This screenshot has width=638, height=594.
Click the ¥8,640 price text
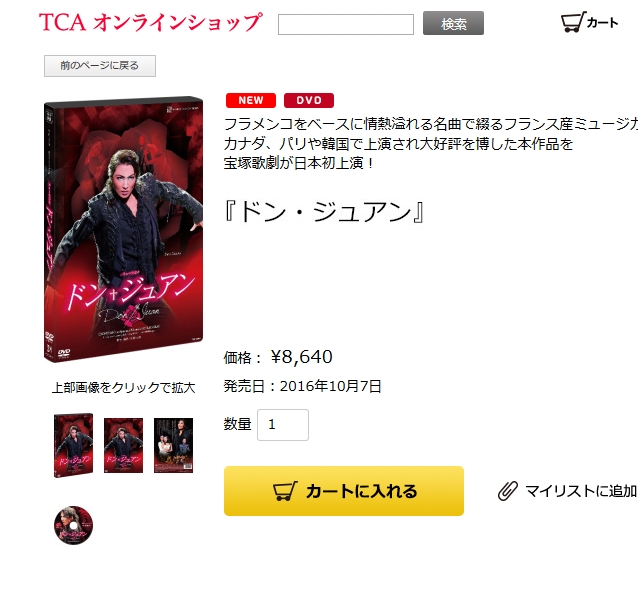coord(302,357)
